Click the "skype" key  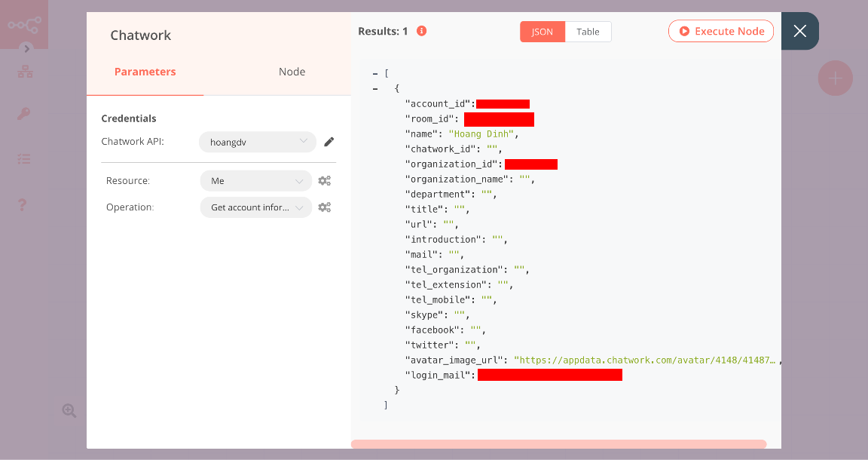tap(426, 314)
